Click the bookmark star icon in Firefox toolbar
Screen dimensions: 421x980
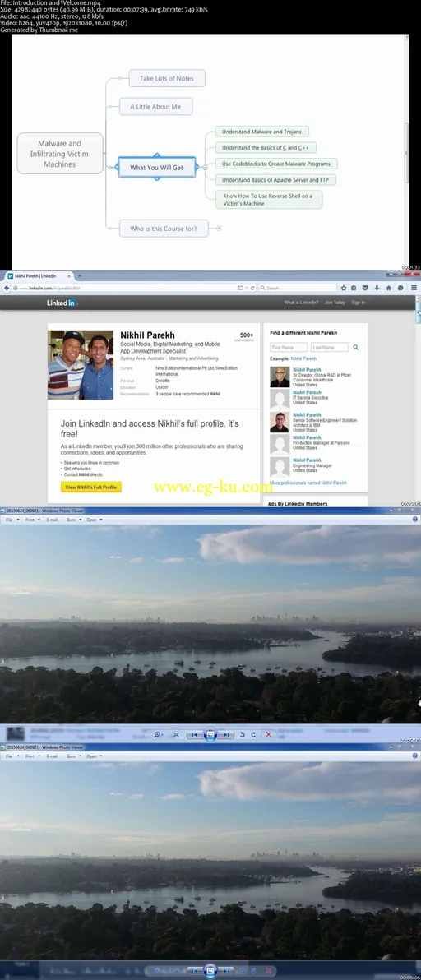pyautogui.click(x=343, y=288)
